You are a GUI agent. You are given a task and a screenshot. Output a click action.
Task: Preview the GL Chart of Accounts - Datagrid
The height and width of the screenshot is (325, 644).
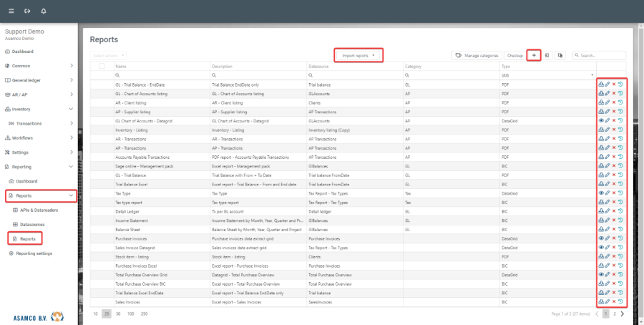pos(601,120)
